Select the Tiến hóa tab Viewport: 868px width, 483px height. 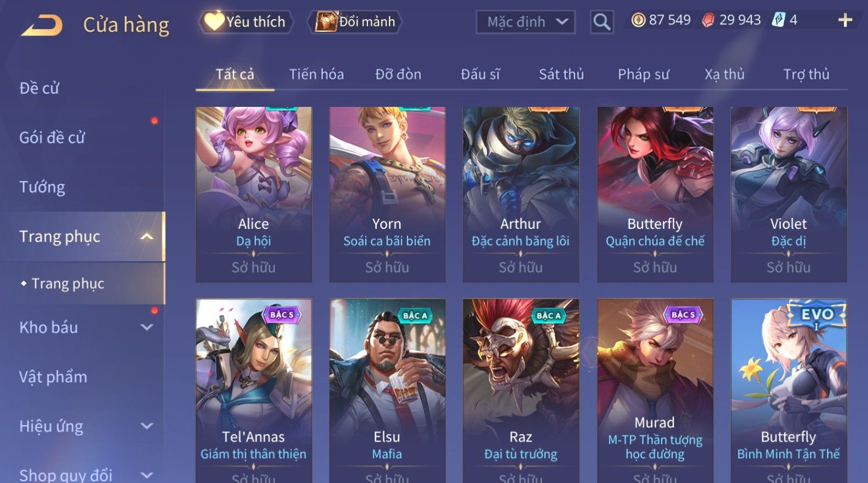(x=316, y=74)
